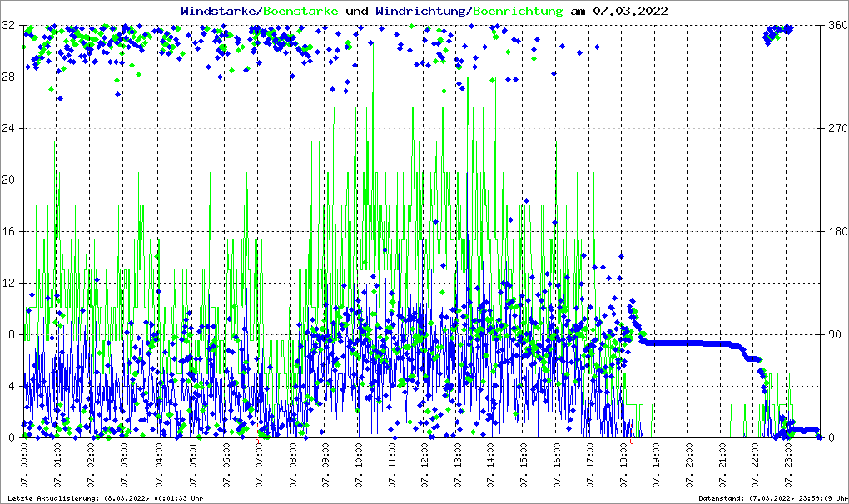The width and height of the screenshot is (849, 504).
Task: Click the 'Letzte Aktualisierung' timestamp in the footer
Action: coord(105,498)
